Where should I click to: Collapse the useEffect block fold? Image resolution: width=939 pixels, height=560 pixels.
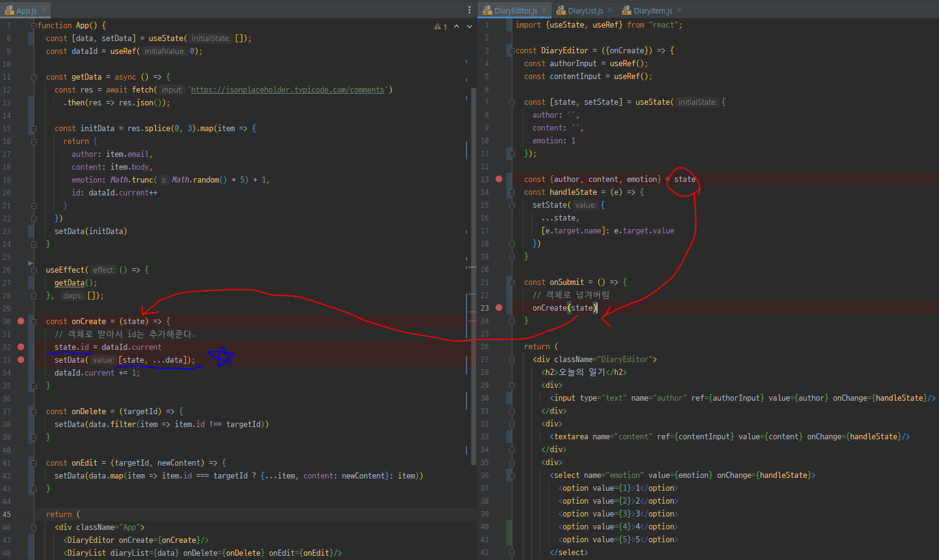tap(34, 270)
